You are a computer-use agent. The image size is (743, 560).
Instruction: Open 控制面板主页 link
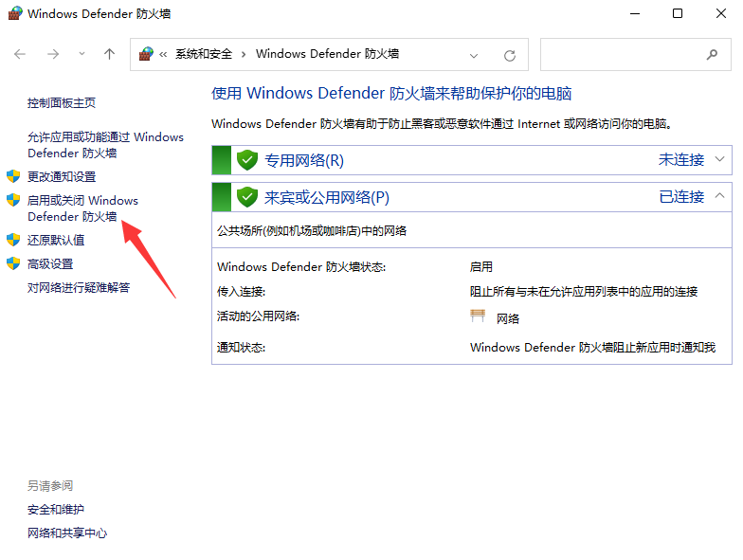click(62, 102)
